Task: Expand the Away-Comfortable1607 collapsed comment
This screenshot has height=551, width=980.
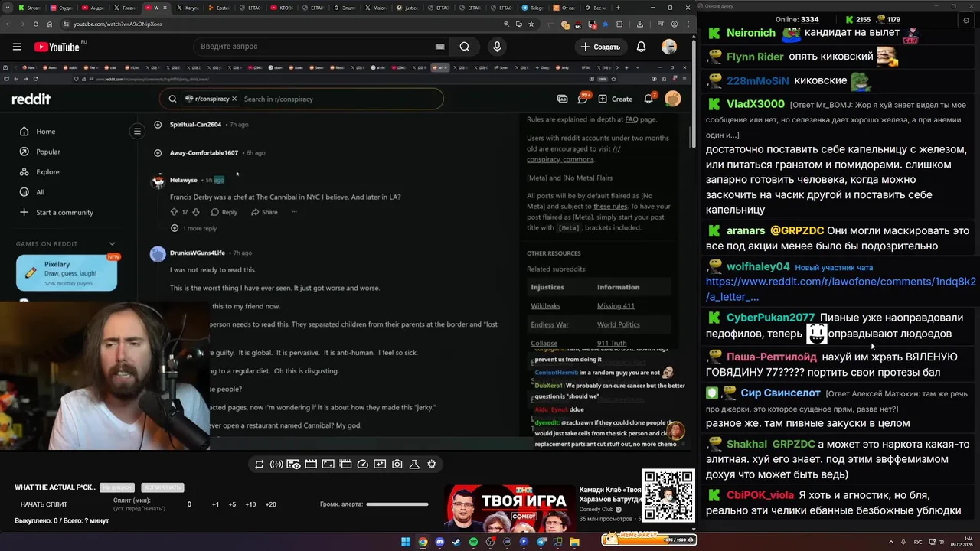Action: point(158,152)
